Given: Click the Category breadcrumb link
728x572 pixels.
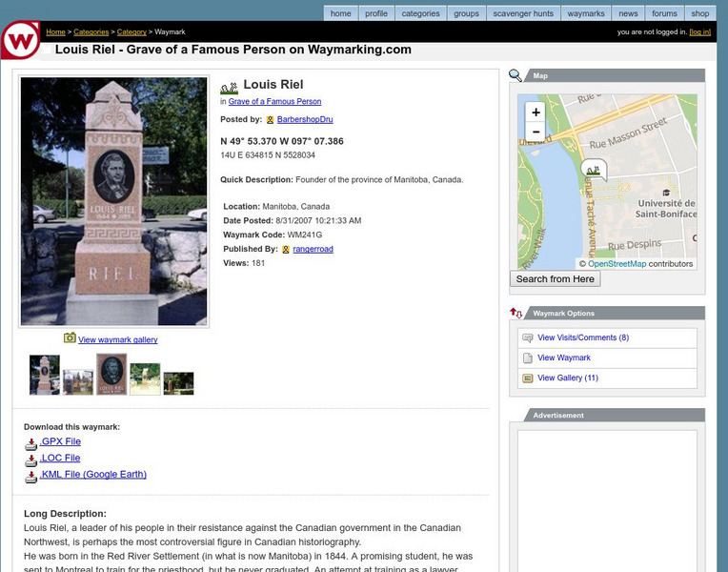Looking at the screenshot, I should [131, 32].
